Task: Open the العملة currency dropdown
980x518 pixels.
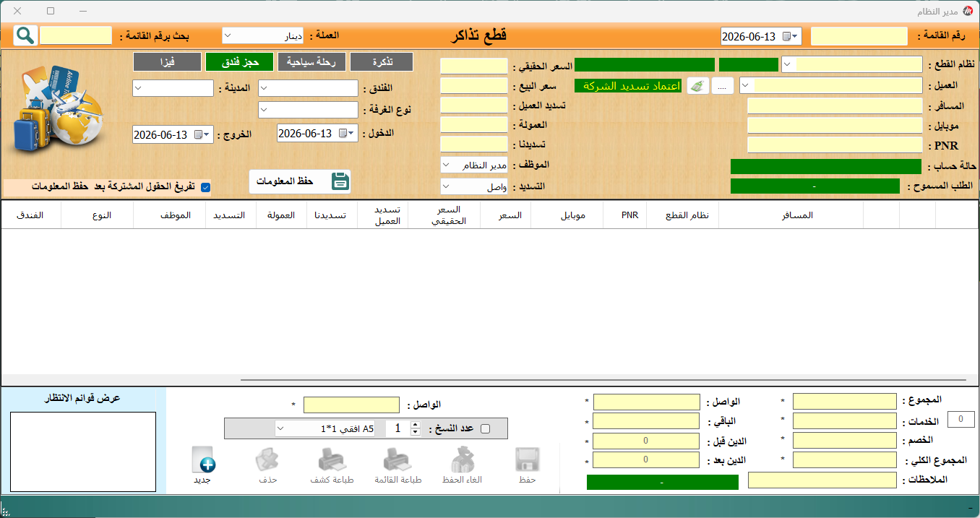Action: (227, 35)
